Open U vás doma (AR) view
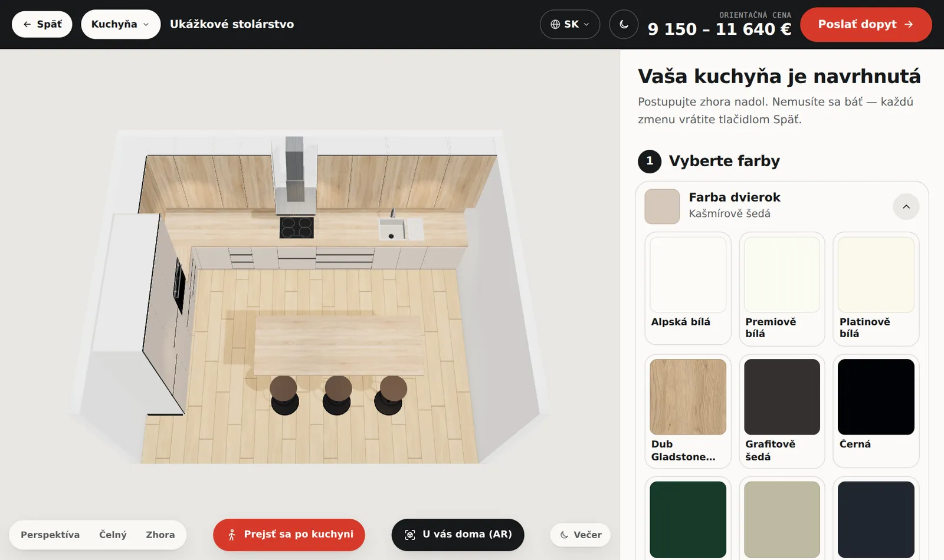Image resolution: width=944 pixels, height=560 pixels. [x=458, y=535]
